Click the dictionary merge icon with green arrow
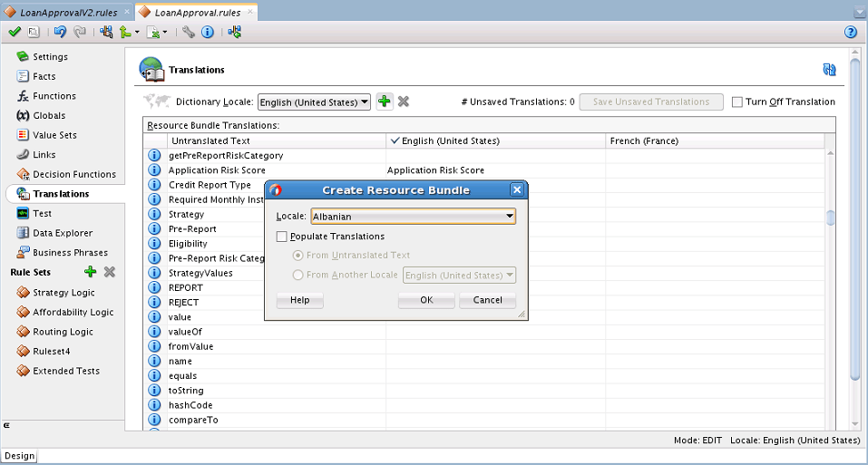 [235, 32]
